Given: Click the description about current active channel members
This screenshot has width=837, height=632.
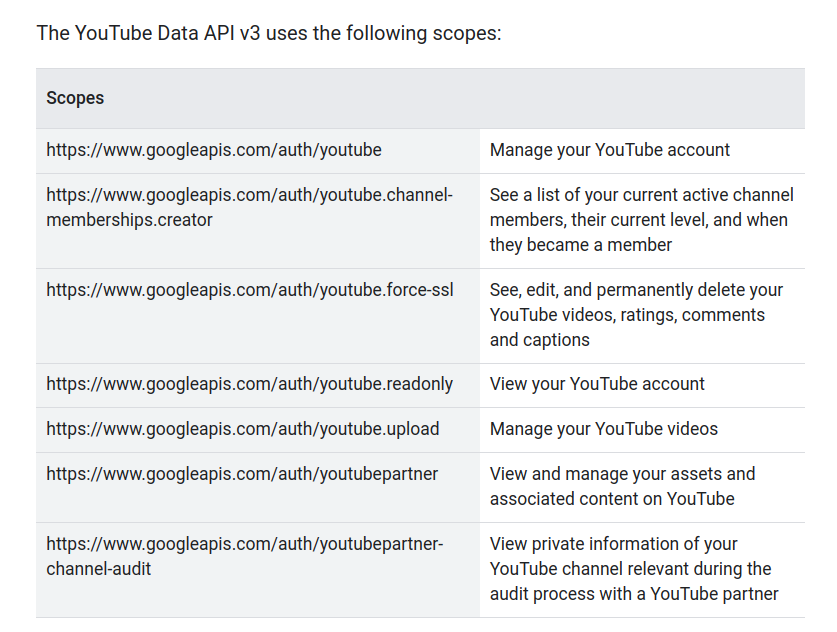Looking at the screenshot, I should [x=640, y=219].
